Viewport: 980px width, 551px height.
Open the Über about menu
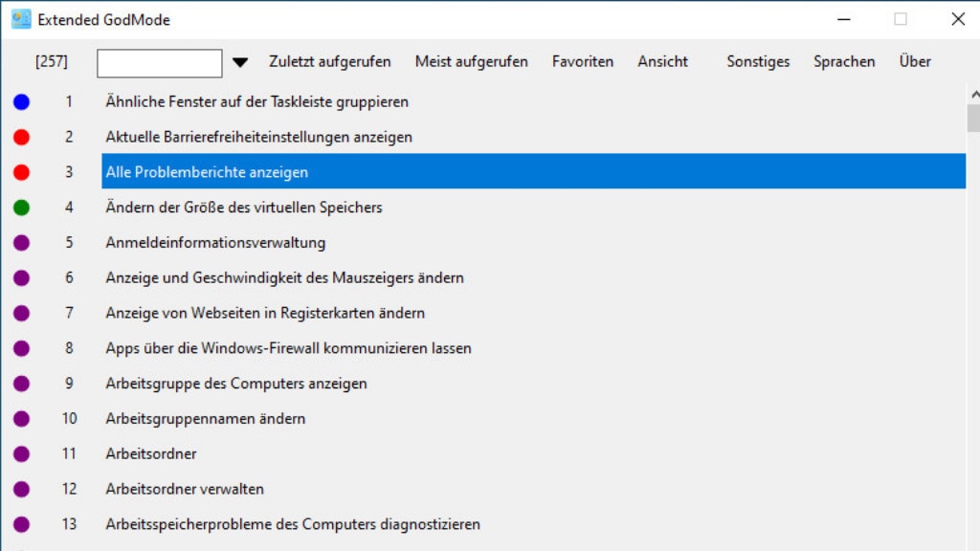[x=915, y=61]
